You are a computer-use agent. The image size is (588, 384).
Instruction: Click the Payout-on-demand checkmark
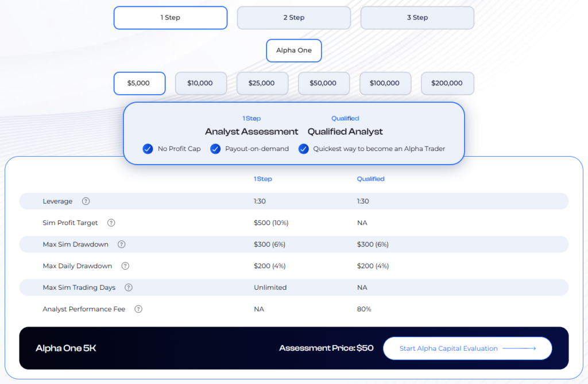215,149
